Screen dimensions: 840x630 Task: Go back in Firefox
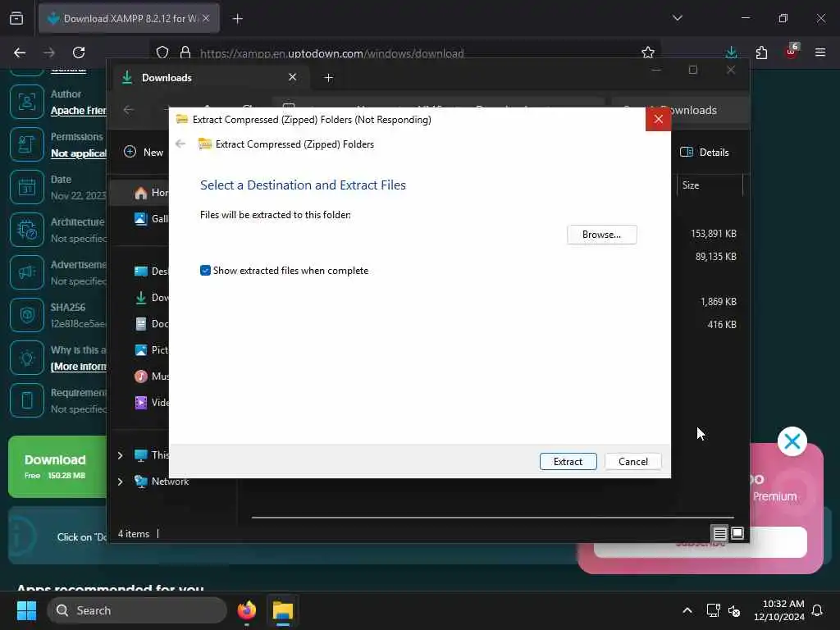point(20,52)
